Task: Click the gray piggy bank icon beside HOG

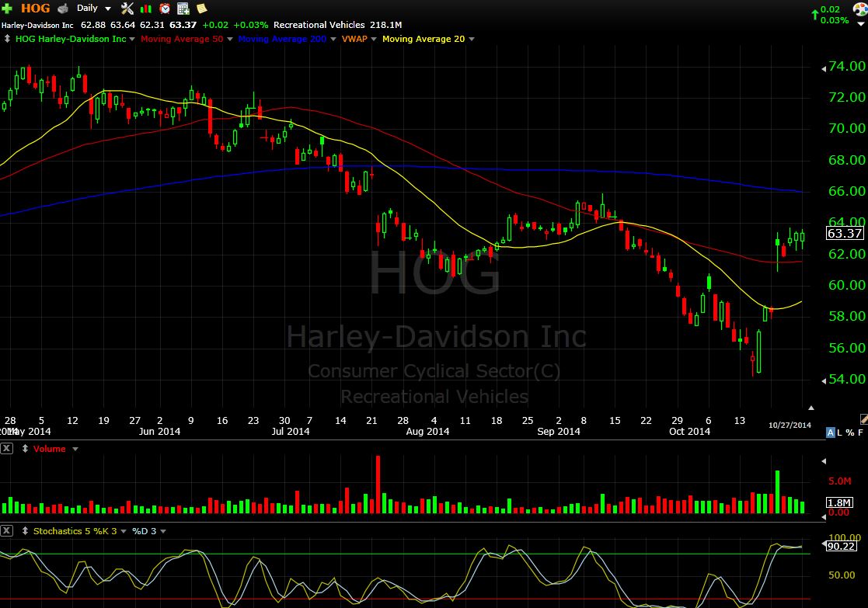Action: pyautogui.click(x=63, y=9)
